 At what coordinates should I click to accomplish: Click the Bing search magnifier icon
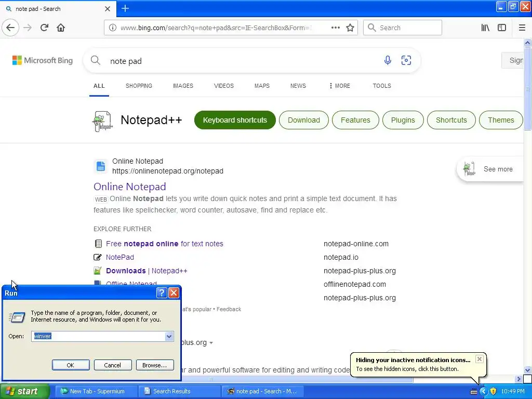pyautogui.click(x=96, y=60)
